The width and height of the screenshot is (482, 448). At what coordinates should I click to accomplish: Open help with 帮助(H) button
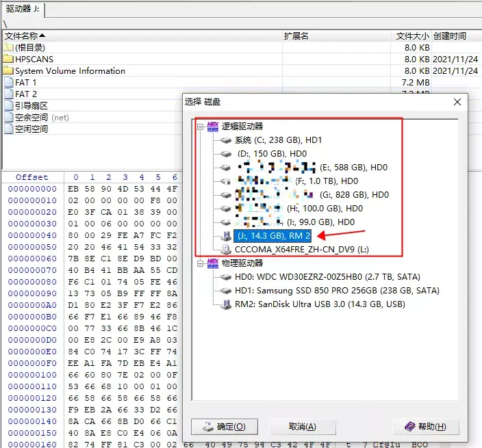tap(426, 427)
